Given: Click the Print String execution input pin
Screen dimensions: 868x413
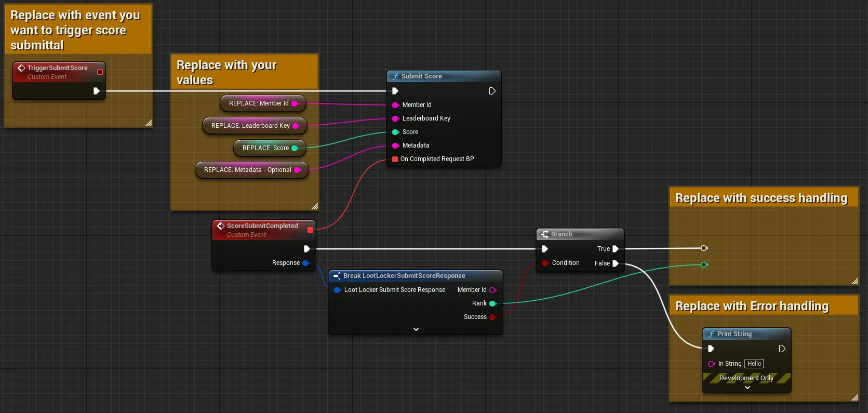Looking at the screenshot, I should point(711,349).
